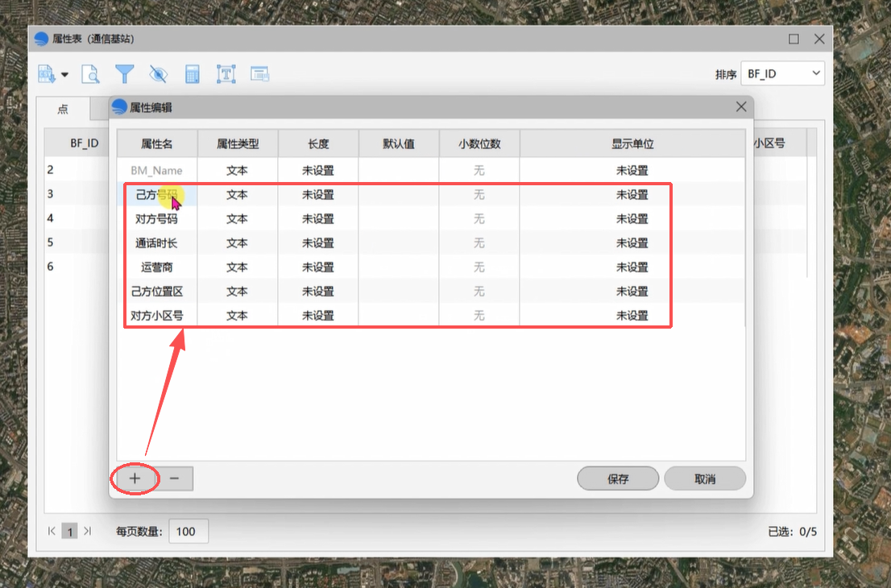Viewport: 891px width, 588px height.
Task: Click the 默认值 column header
Action: pyautogui.click(x=399, y=143)
